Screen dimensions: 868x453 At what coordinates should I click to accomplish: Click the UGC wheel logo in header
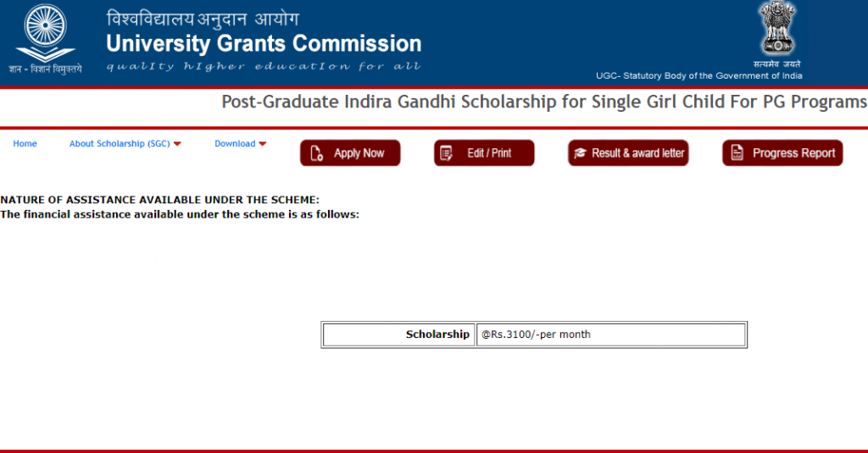click(x=46, y=33)
